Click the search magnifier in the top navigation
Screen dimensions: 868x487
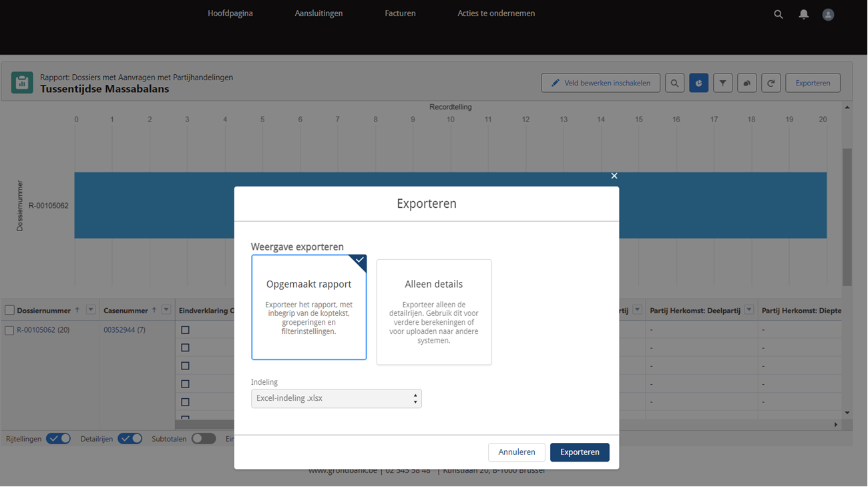(x=779, y=14)
